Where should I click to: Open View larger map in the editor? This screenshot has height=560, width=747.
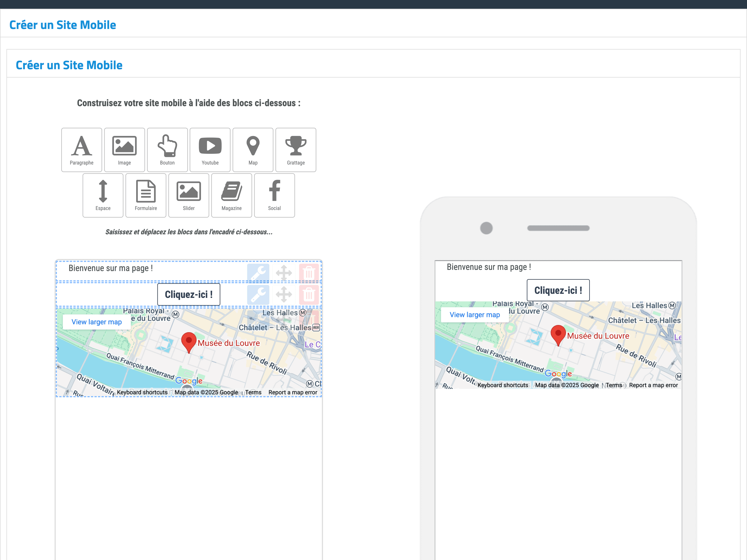(96, 322)
